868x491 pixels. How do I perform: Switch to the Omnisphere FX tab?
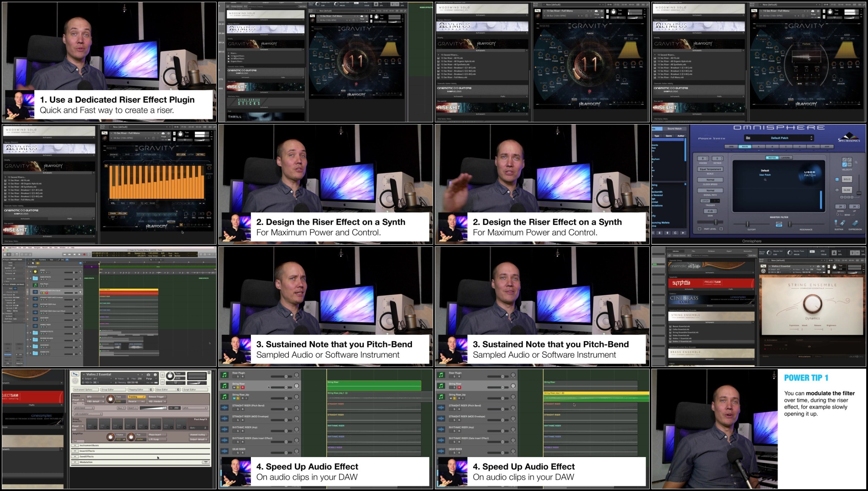click(813, 147)
